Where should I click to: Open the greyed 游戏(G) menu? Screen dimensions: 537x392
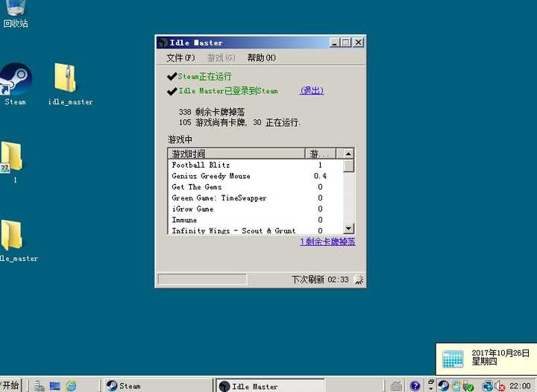click(221, 57)
